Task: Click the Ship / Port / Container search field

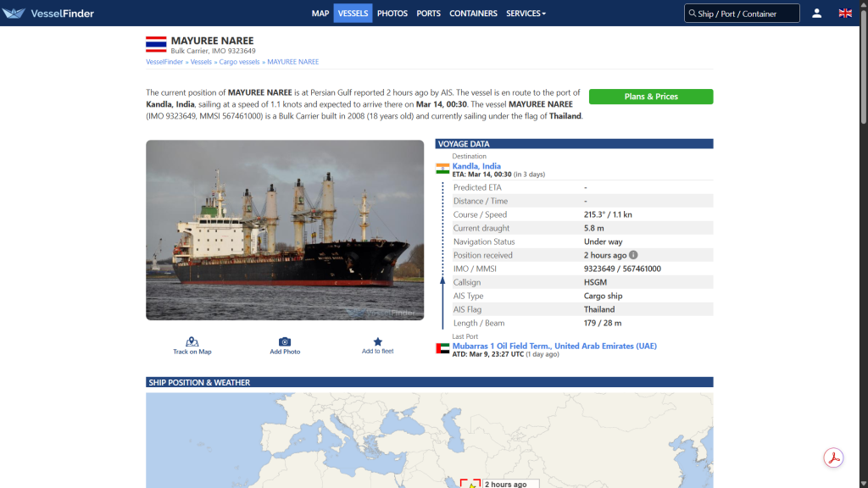Action: pyautogui.click(x=742, y=13)
